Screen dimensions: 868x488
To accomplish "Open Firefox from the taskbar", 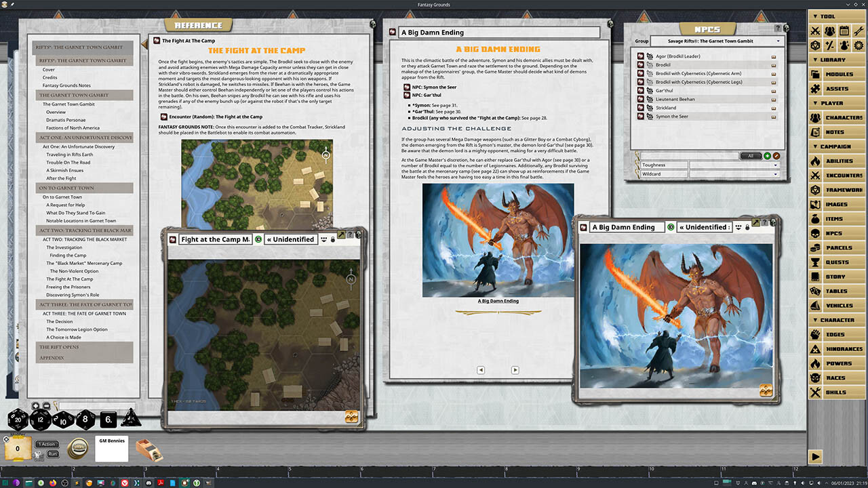I will coord(52,482).
